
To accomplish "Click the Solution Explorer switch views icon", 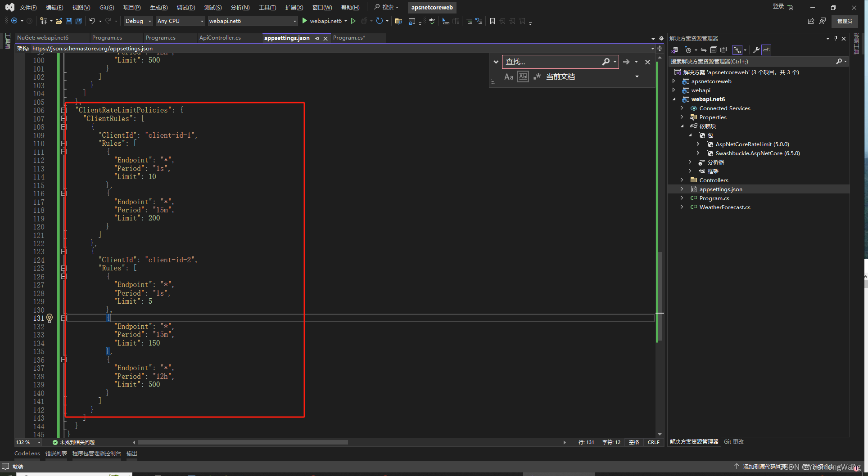I will point(674,50).
